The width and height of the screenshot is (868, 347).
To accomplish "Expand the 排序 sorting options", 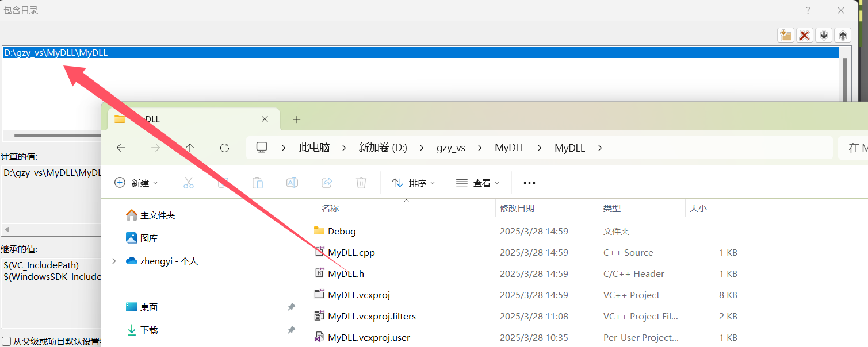I will (x=413, y=182).
